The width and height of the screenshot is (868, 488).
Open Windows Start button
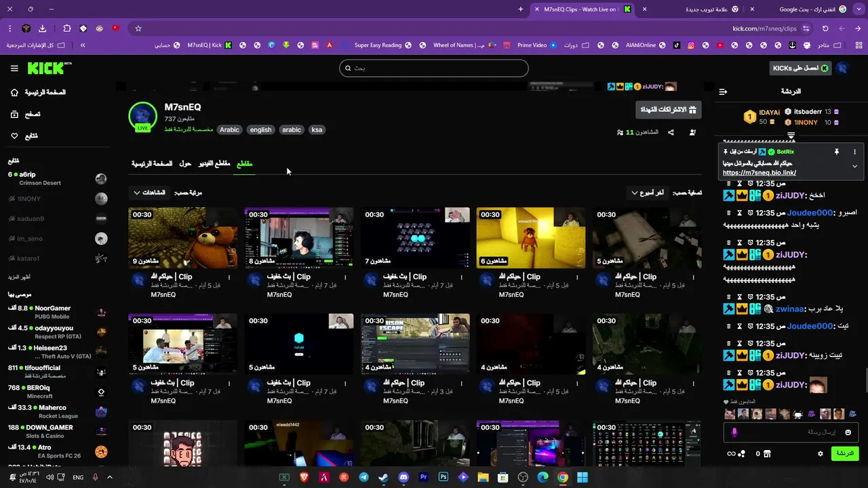coord(583,477)
